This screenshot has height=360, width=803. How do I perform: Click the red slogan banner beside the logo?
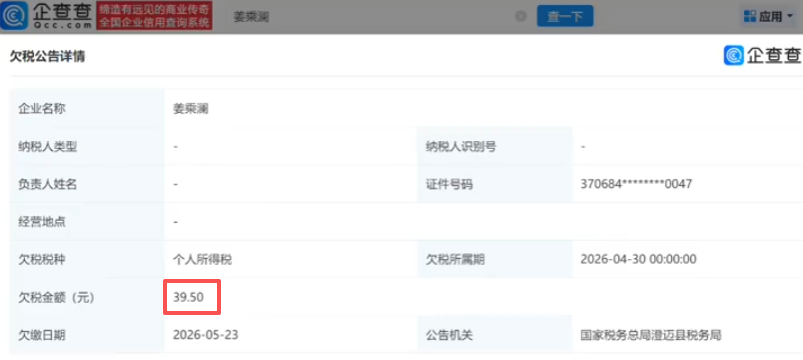(154, 16)
